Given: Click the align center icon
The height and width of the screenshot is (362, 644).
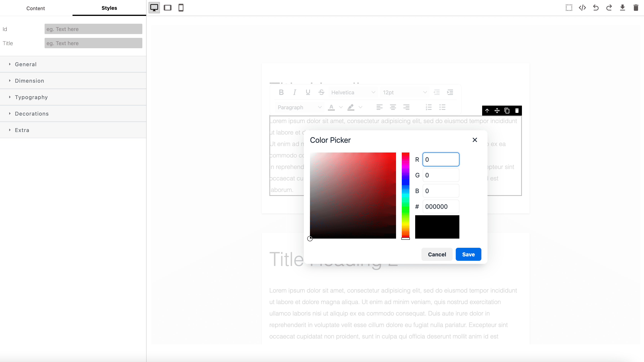Looking at the screenshot, I should click(x=393, y=107).
